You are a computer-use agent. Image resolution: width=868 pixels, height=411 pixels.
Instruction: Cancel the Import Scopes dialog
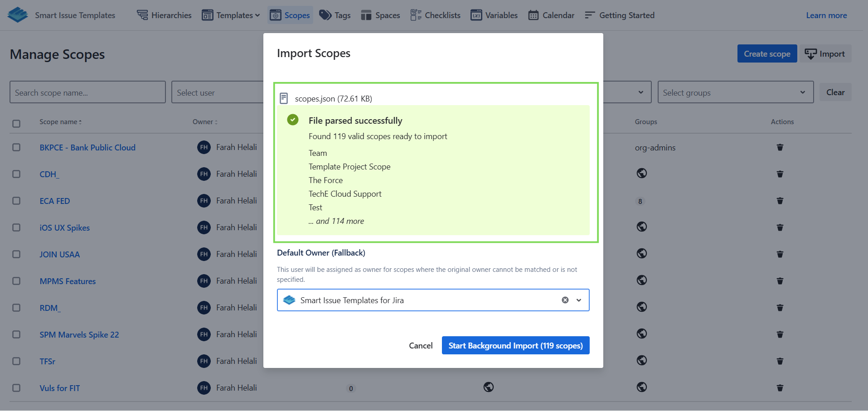421,345
